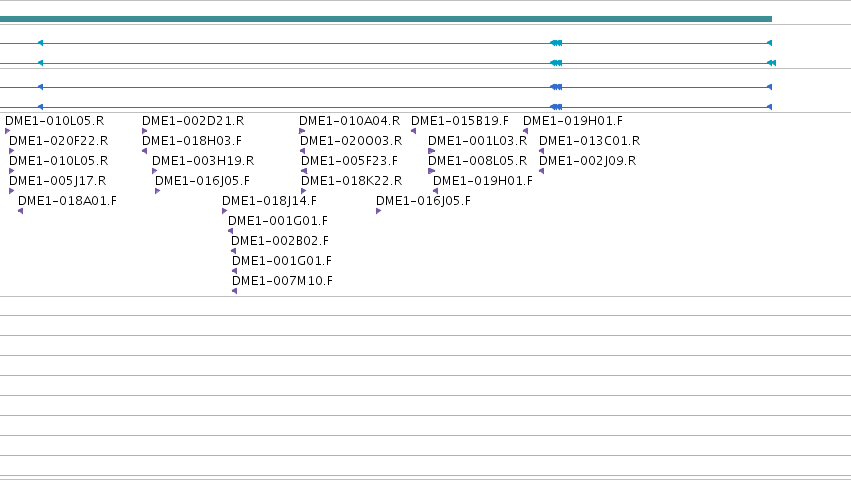
Task: Select the DME1-013C01.R label
Action: (589, 141)
